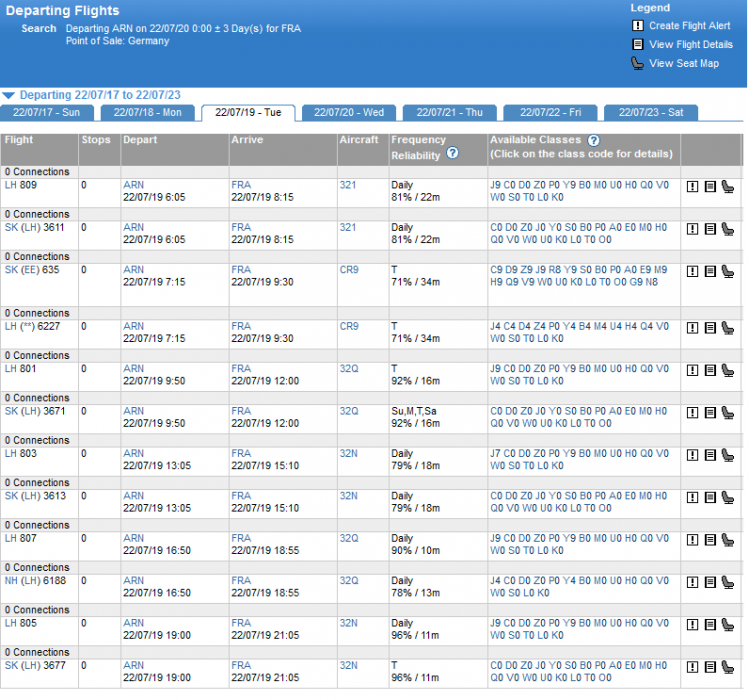The height and width of the screenshot is (700, 749).
Task: Click ARN departure airport for SK (LH) 3677
Action: [133, 665]
